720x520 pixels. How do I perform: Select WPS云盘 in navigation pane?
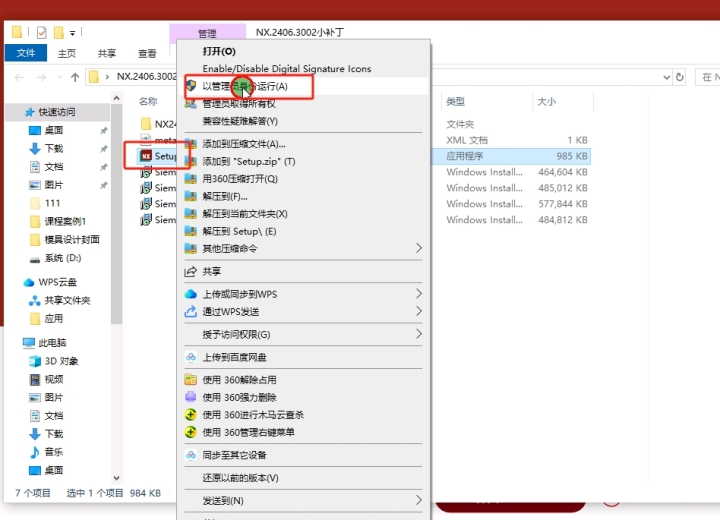click(x=57, y=283)
